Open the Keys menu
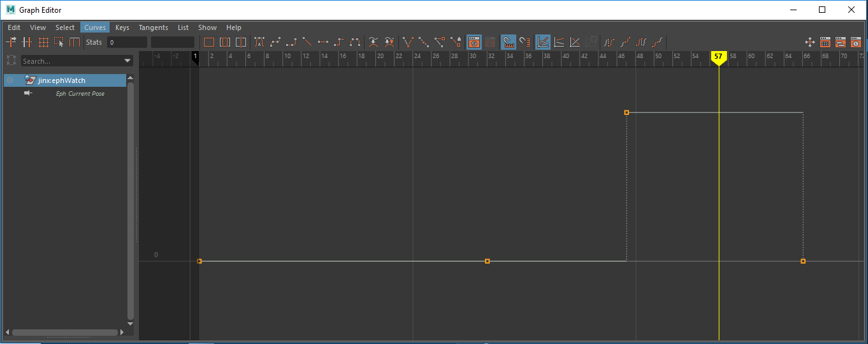868x344 pixels. click(x=122, y=27)
